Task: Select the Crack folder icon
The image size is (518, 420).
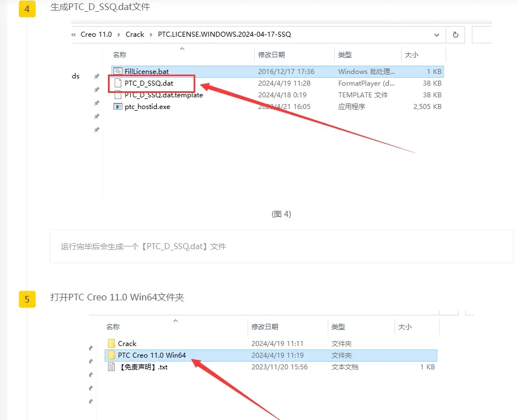Action: coord(111,343)
